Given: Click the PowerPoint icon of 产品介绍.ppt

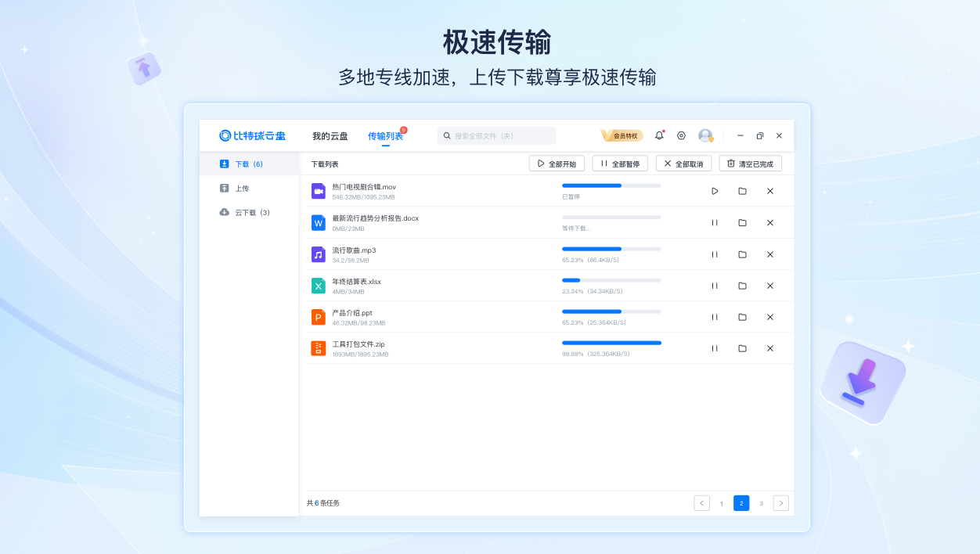Looking at the screenshot, I should click(319, 317).
